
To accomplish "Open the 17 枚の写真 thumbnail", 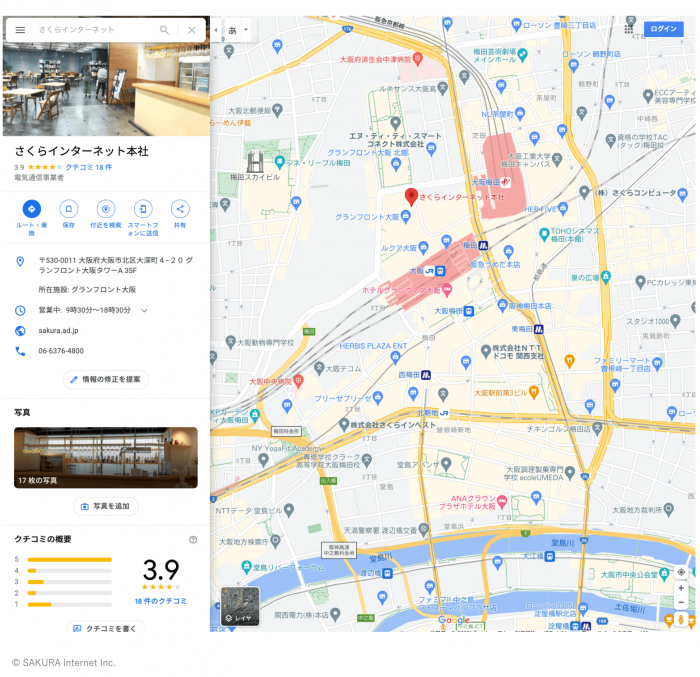I will [x=106, y=457].
